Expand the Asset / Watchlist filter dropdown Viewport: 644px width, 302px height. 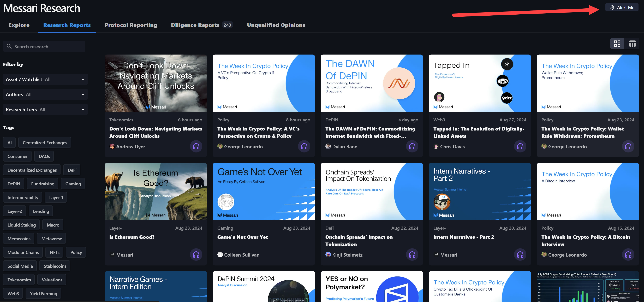pyautogui.click(x=45, y=79)
